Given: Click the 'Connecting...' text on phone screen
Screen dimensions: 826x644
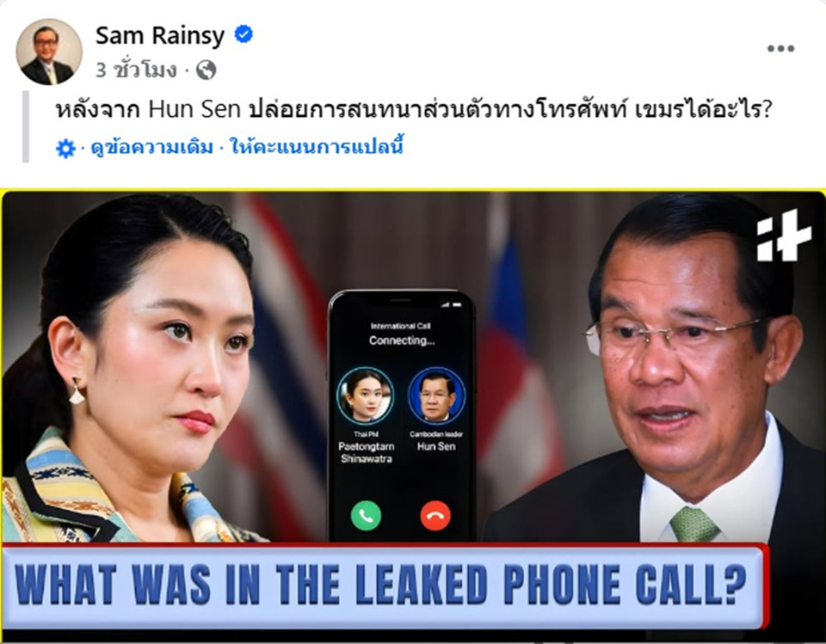Looking at the screenshot, I should point(402,340).
